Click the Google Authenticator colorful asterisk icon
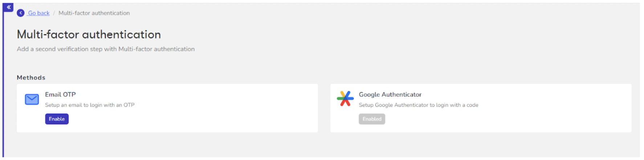The image size is (644, 160). pos(345,99)
